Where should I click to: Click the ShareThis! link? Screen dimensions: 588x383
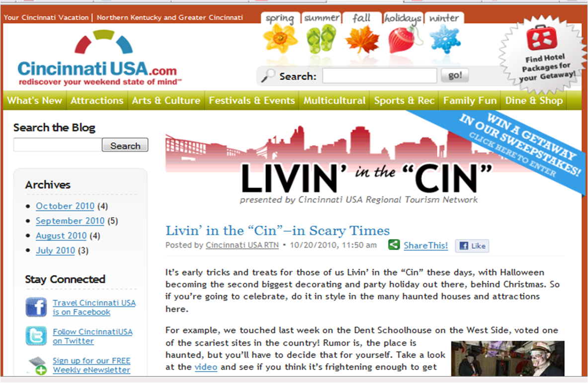[425, 245]
